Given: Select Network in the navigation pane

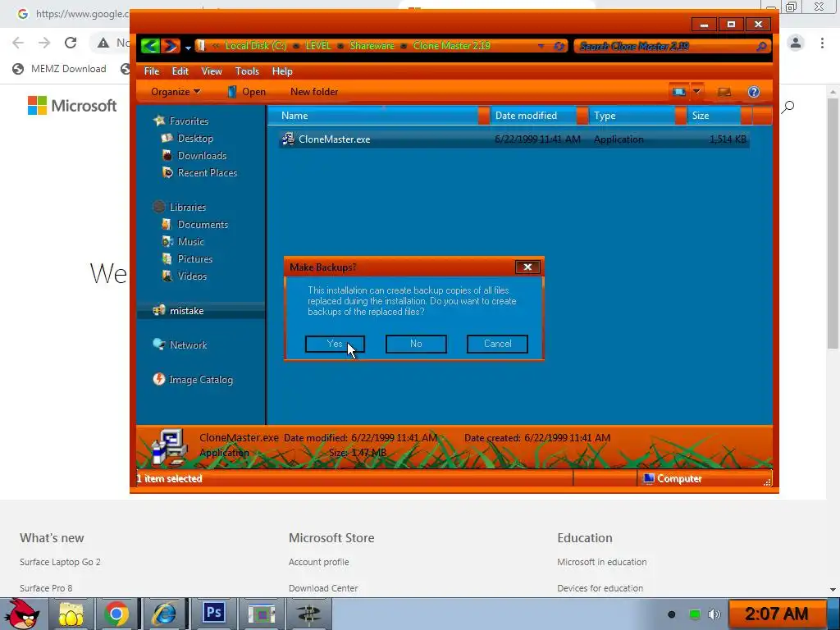Looking at the screenshot, I should click(188, 345).
